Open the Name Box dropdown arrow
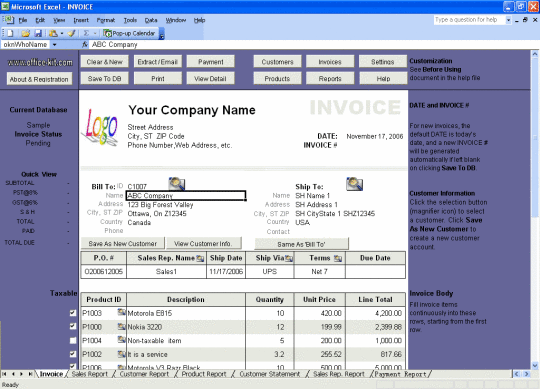The image size is (540, 389). (x=54, y=45)
